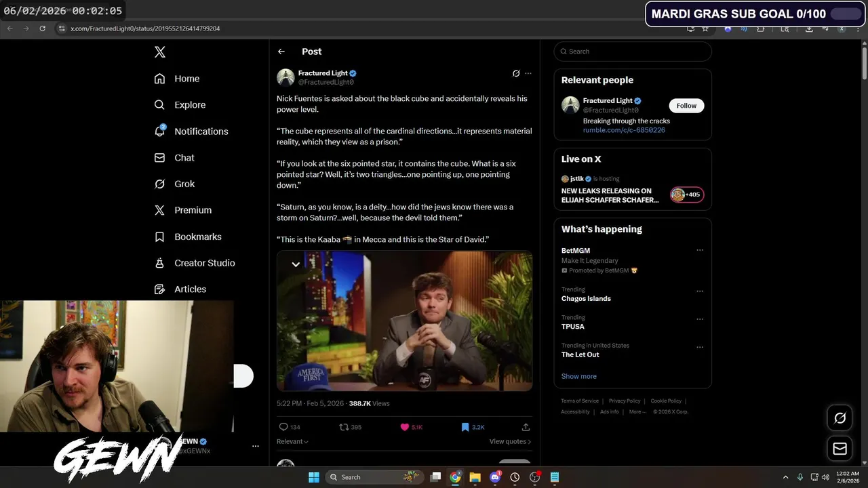Open Ads info footer link
Image resolution: width=868 pixels, height=488 pixels.
click(x=609, y=411)
